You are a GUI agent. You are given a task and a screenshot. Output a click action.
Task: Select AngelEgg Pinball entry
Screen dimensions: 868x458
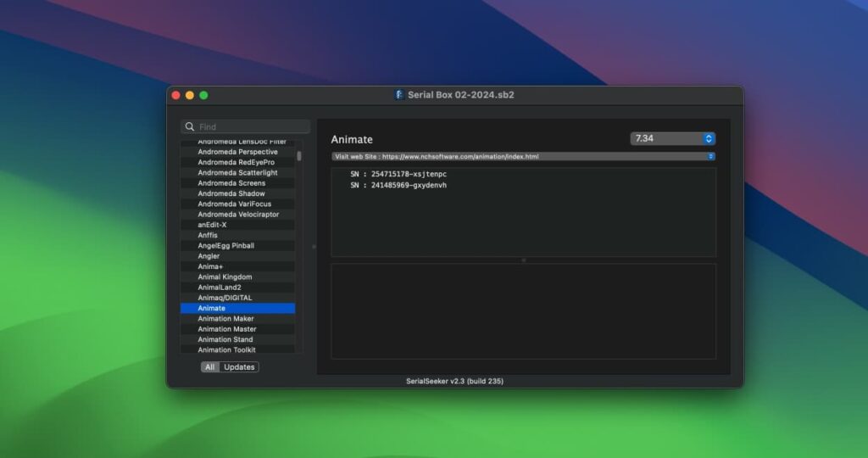click(238, 246)
